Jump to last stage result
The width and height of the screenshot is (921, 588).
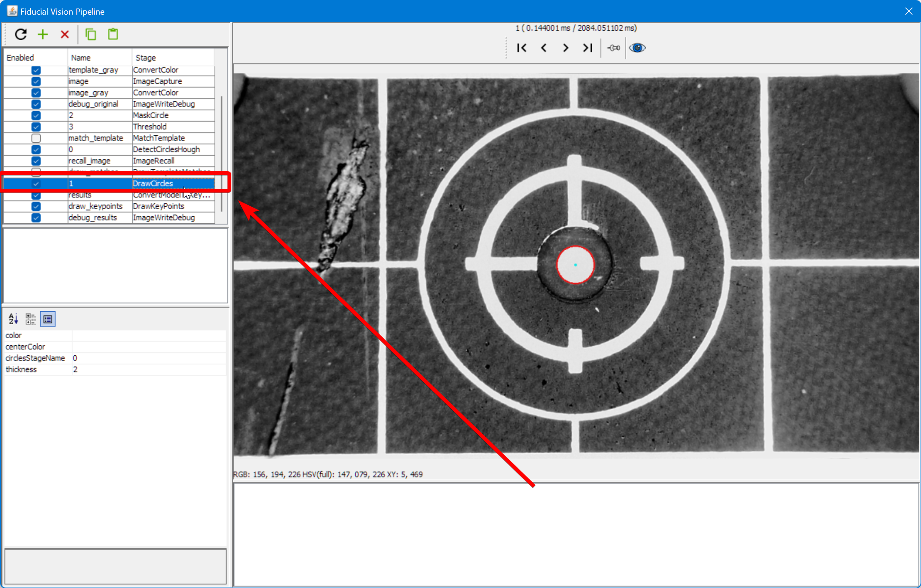588,48
